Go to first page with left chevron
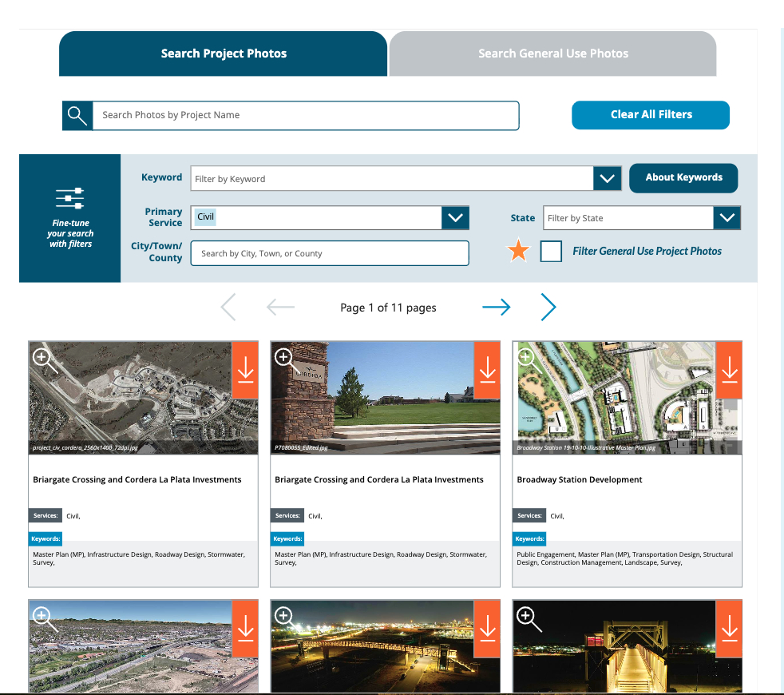The width and height of the screenshot is (784, 695). coord(228,308)
